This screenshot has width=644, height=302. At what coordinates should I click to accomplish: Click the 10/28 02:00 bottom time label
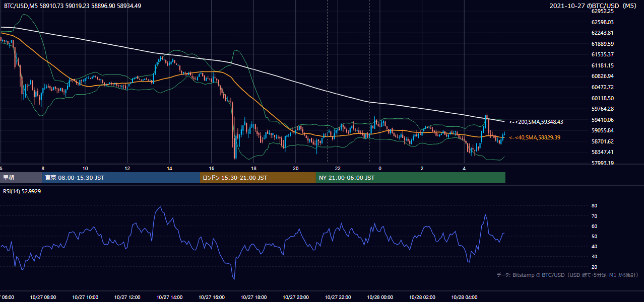(422, 297)
